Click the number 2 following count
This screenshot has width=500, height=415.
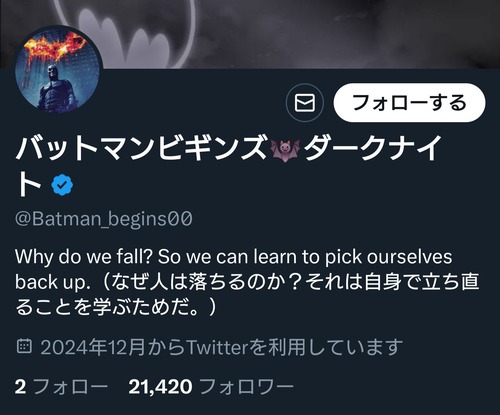(x=20, y=387)
